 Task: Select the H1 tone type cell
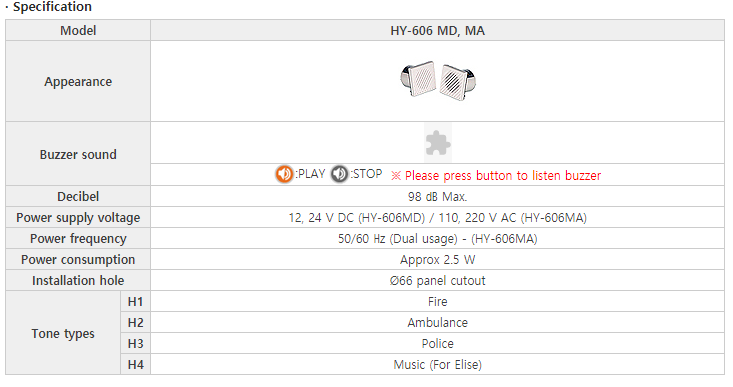136,301
